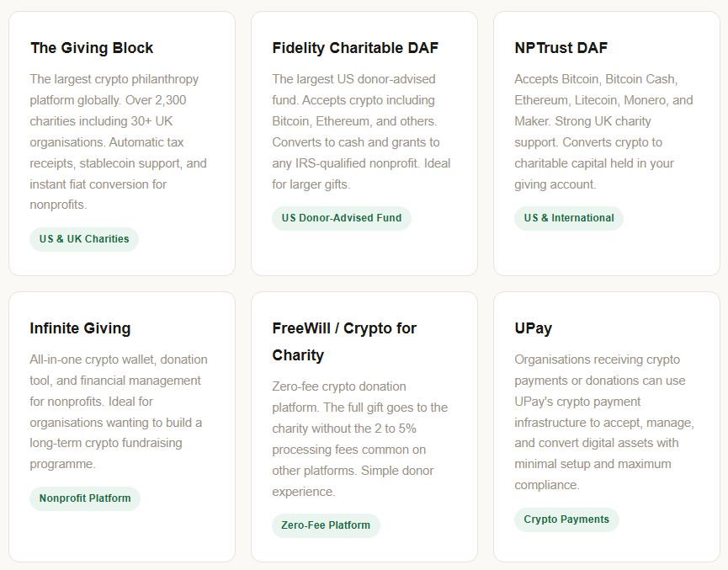This screenshot has height=570, width=728.
Task: Click the Fidelity Charitable DAF heading
Action: pos(354,48)
